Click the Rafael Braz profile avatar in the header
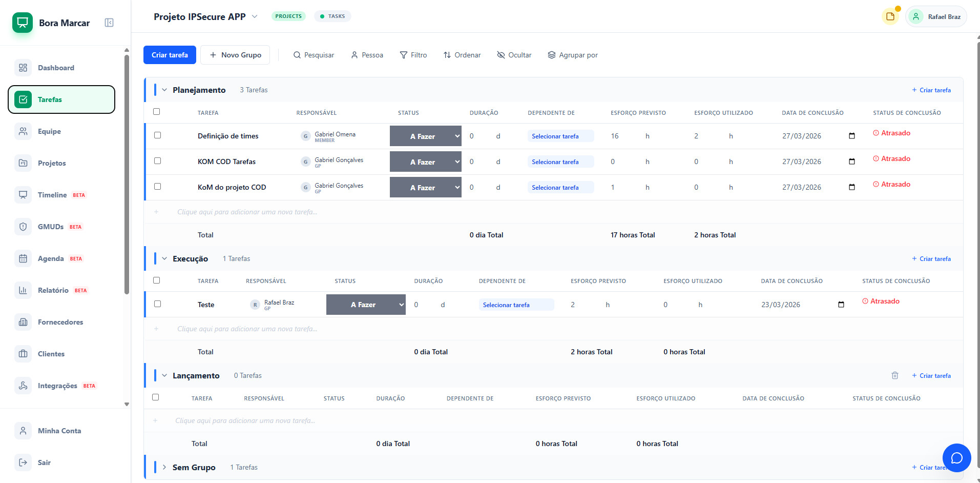Viewport: 980px width, 483px height. pyautogui.click(x=916, y=16)
